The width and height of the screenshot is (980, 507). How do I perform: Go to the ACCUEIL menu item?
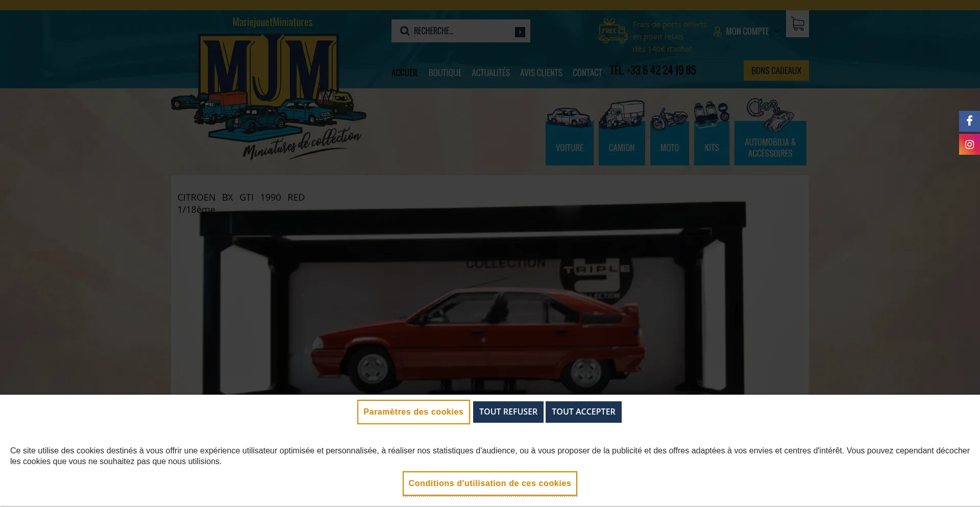click(x=405, y=73)
